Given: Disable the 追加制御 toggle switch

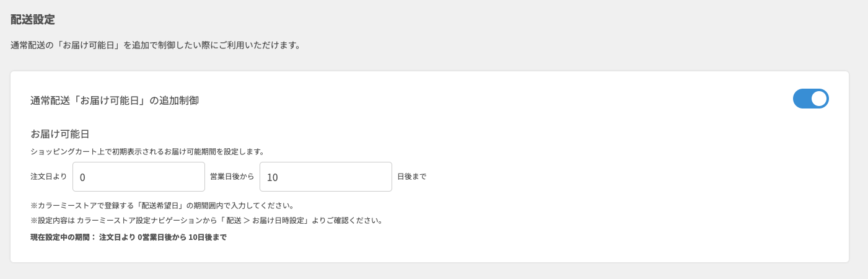Looking at the screenshot, I should [810, 99].
